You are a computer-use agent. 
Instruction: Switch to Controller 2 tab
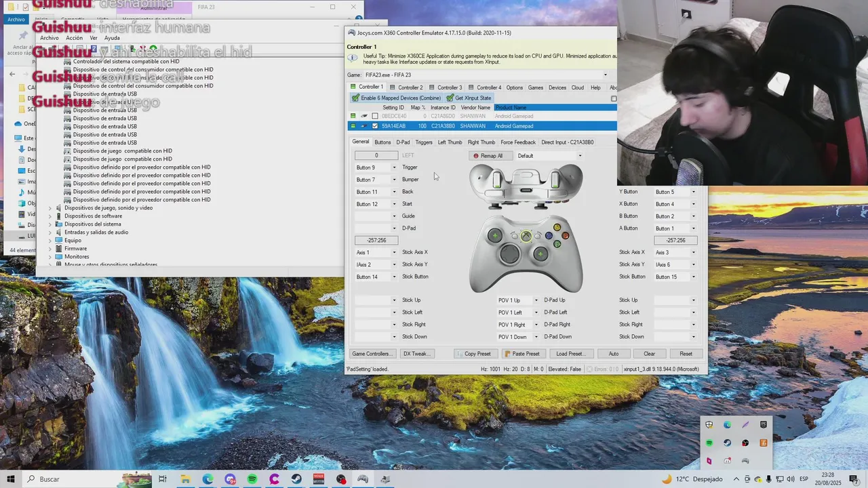406,87
